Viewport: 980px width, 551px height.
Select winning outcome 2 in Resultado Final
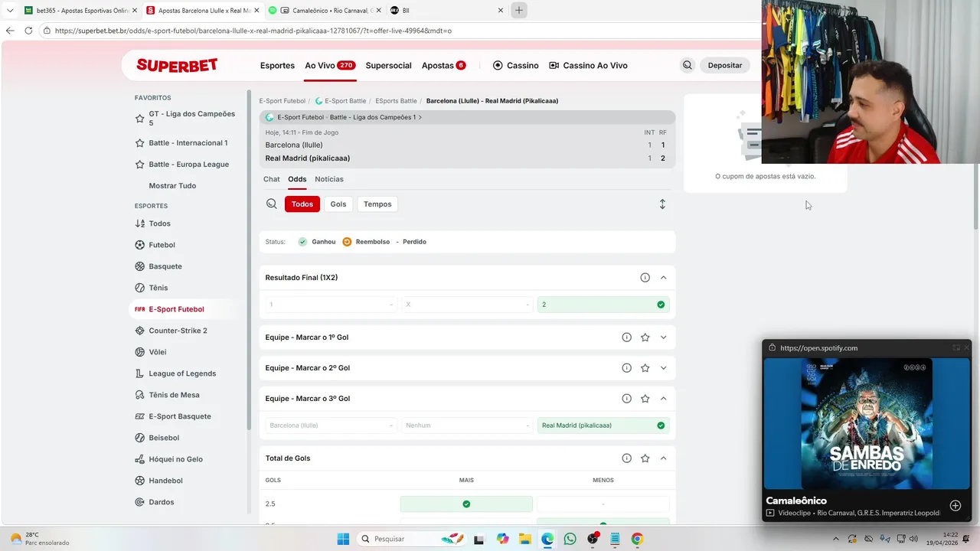coord(603,305)
